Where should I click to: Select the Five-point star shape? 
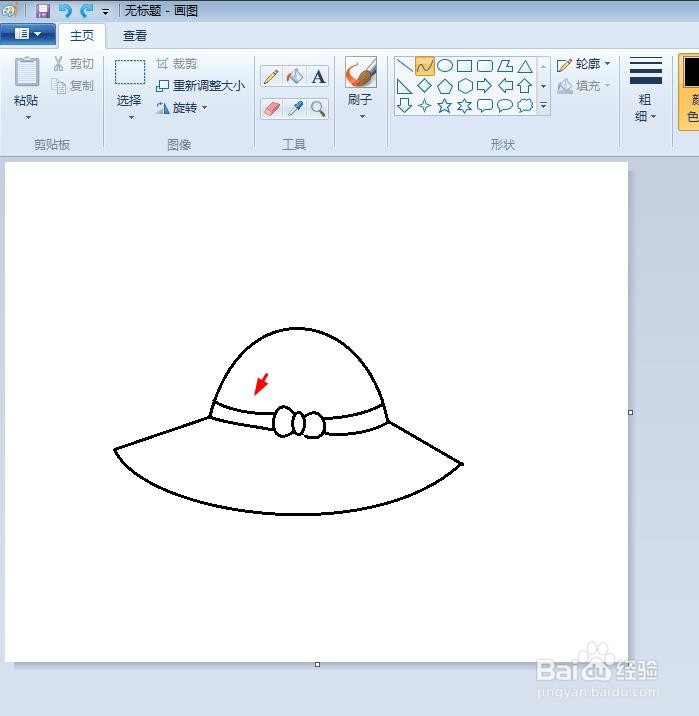(x=445, y=105)
